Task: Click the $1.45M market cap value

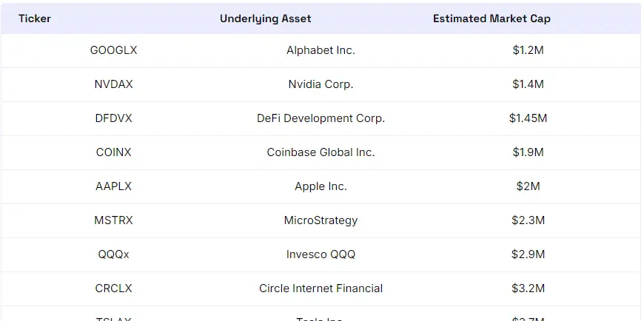Action: coord(528,118)
